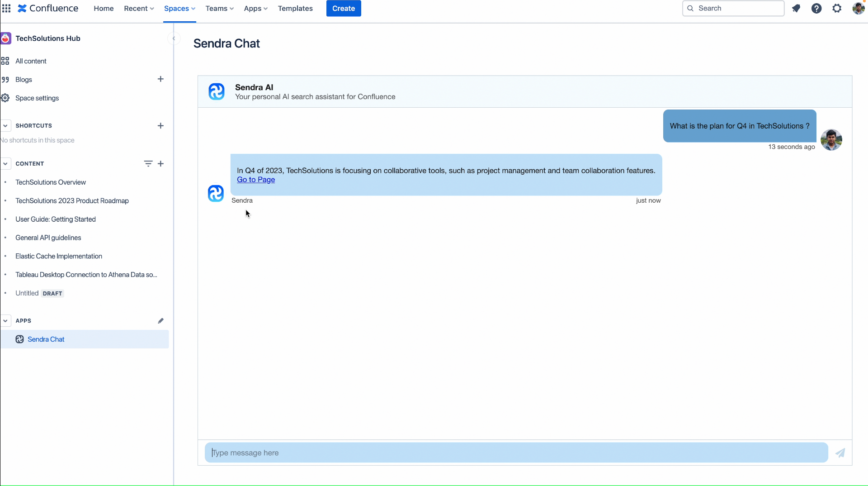The width and height of the screenshot is (868, 486).
Task: Go to Home in top navigation
Action: pyautogui.click(x=104, y=8)
